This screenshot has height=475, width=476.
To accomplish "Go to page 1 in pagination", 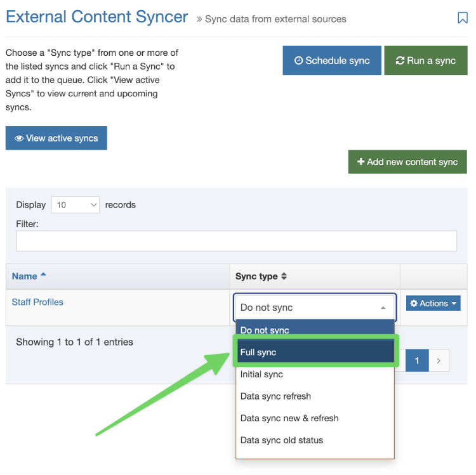I will pyautogui.click(x=417, y=361).
